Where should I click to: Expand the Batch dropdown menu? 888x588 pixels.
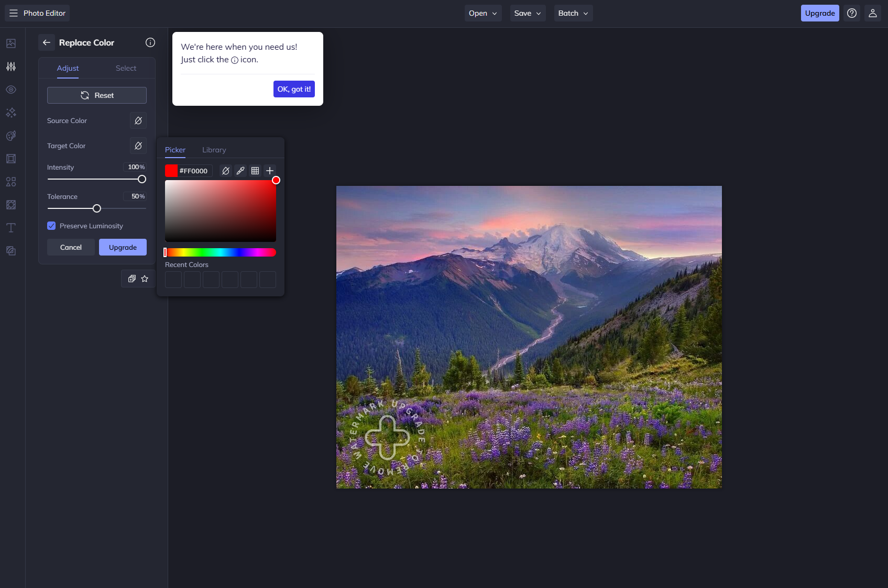click(573, 13)
